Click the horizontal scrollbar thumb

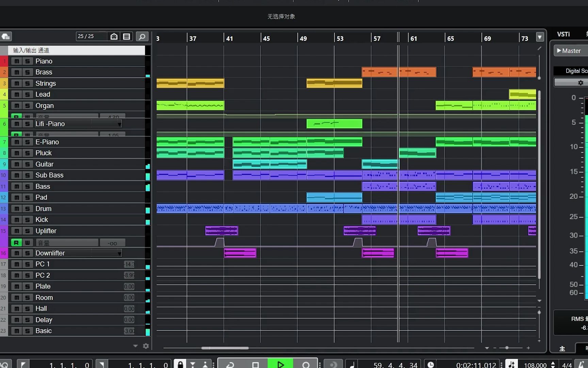(x=225, y=348)
